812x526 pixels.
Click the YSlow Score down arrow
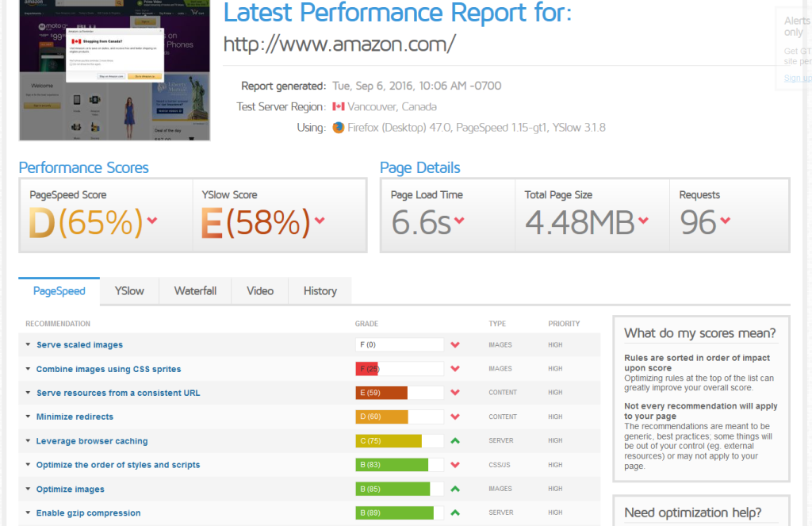click(320, 221)
